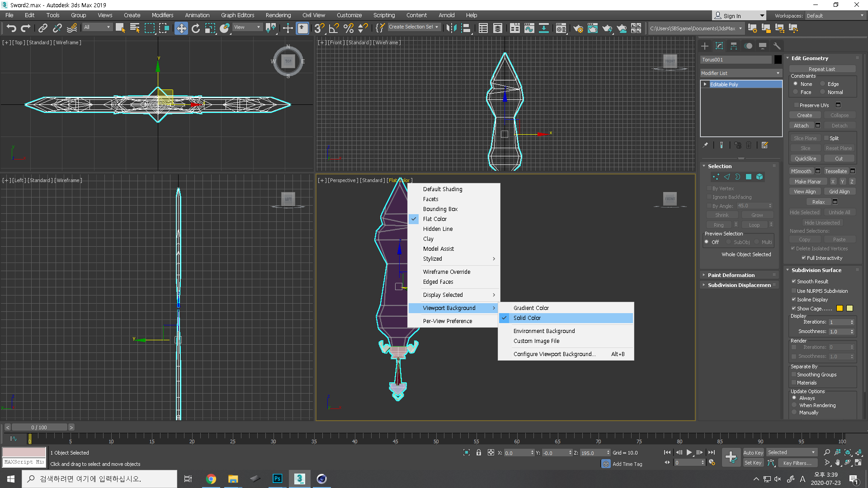The image size is (868, 488).
Task: Expand the Paint Deformation rollout
Action: click(x=731, y=275)
